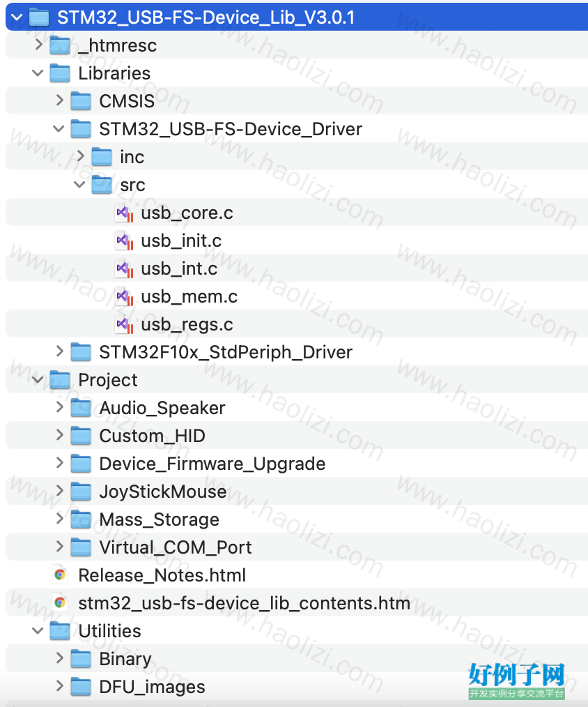Image resolution: width=588 pixels, height=707 pixels.
Task: Click the JoyStickMouse folder icon
Action: coord(81,492)
